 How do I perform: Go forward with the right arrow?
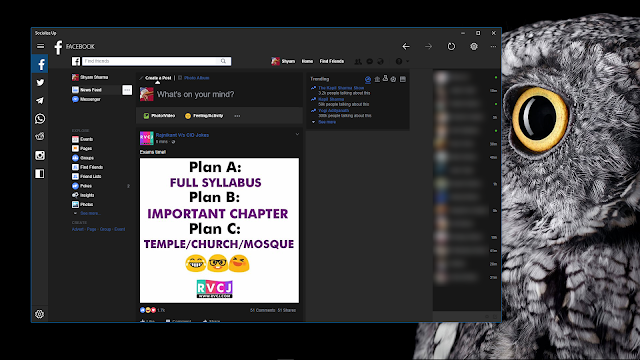coord(428,47)
